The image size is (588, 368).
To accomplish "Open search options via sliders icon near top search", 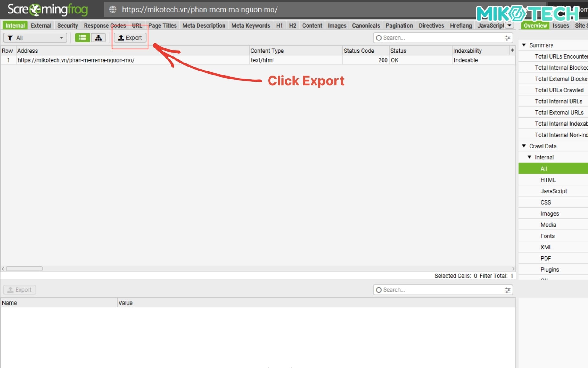I will (507, 38).
